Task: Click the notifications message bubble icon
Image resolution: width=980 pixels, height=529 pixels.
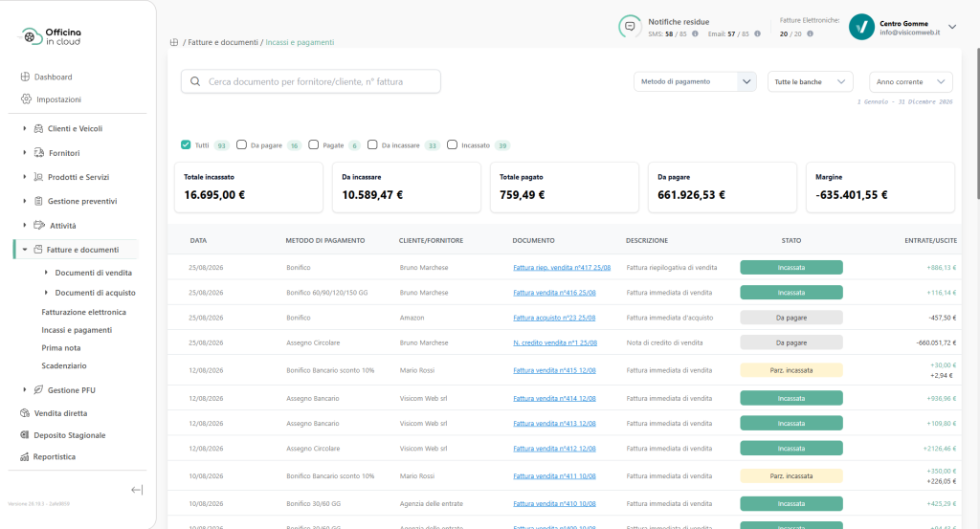Action: click(630, 27)
